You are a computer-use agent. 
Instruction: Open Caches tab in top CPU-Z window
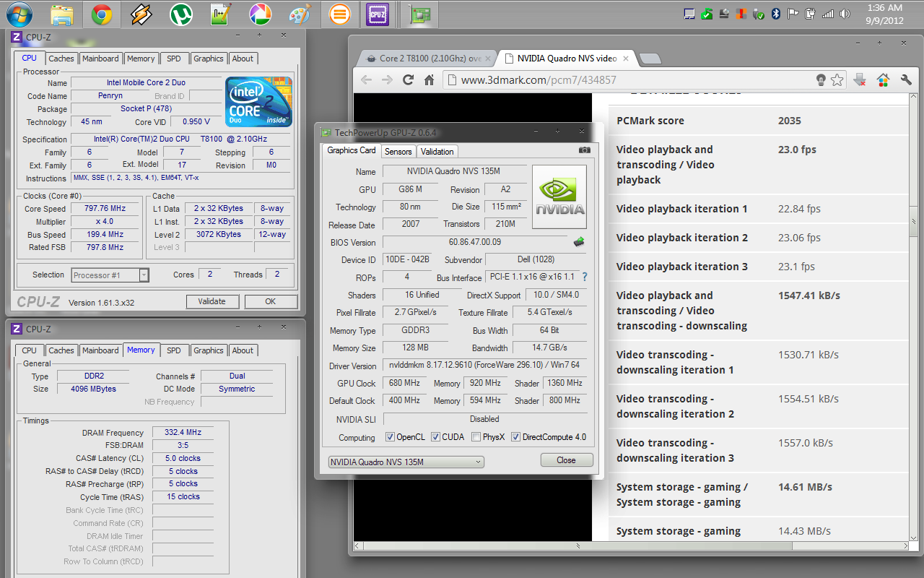pyautogui.click(x=61, y=59)
